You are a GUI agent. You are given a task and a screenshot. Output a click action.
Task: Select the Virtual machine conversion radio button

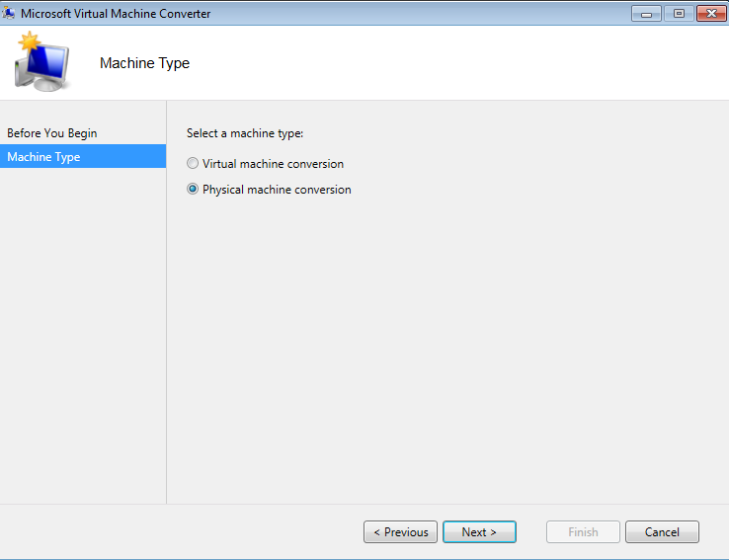click(x=193, y=164)
